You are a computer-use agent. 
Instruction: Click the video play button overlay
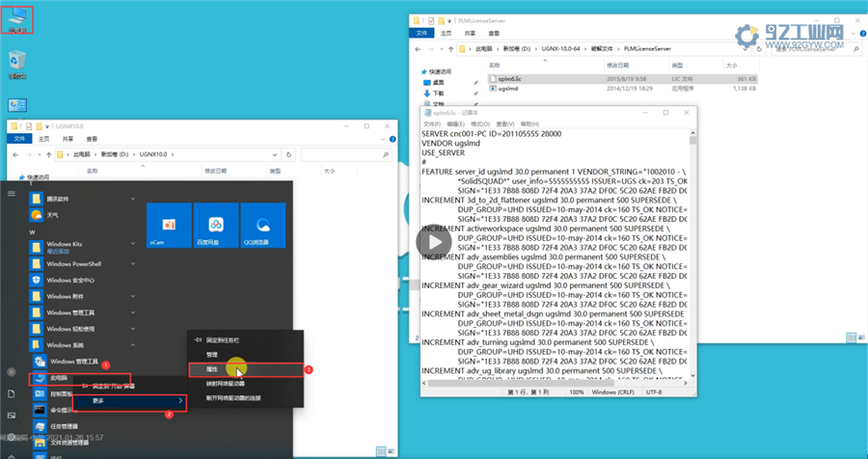pos(434,242)
